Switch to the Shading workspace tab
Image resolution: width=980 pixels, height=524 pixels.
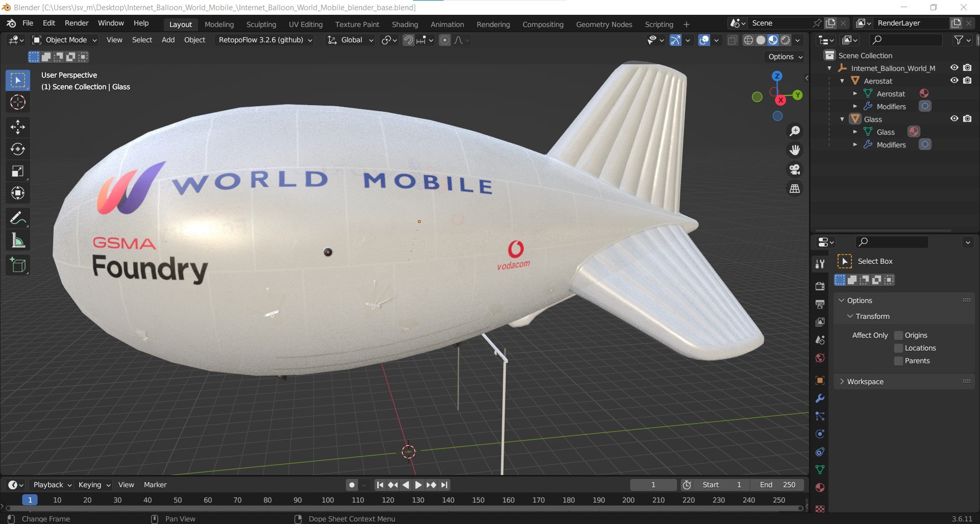click(405, 24)
